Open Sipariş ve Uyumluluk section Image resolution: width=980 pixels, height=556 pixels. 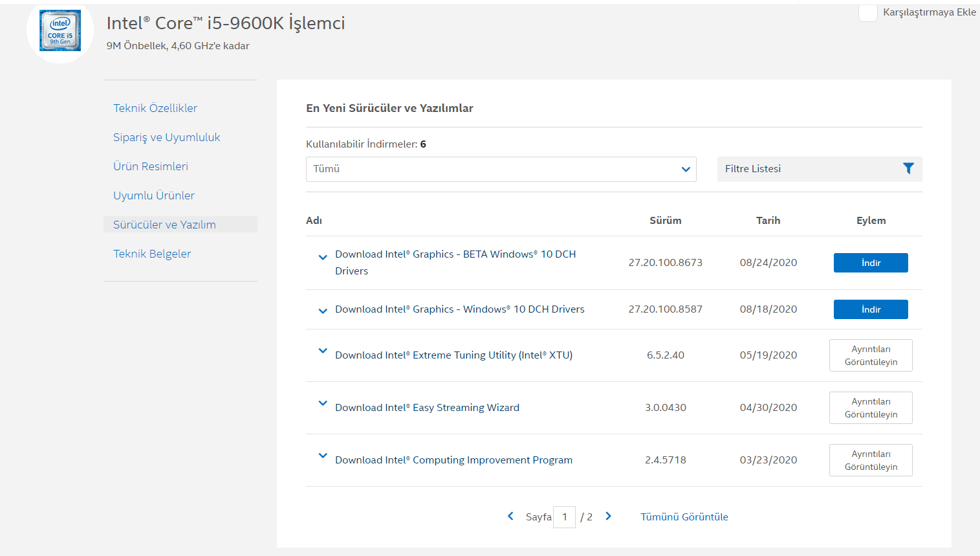pos(167,137)
